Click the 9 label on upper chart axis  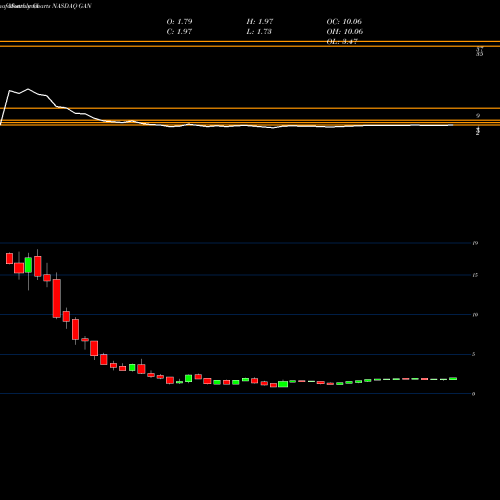point(478,116)
